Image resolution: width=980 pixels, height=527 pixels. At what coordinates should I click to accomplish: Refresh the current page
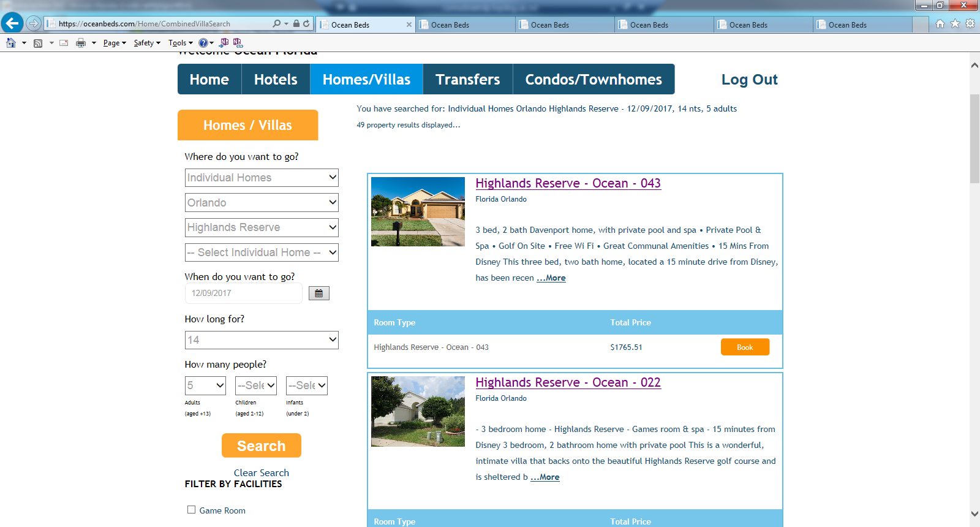[306, 24]
